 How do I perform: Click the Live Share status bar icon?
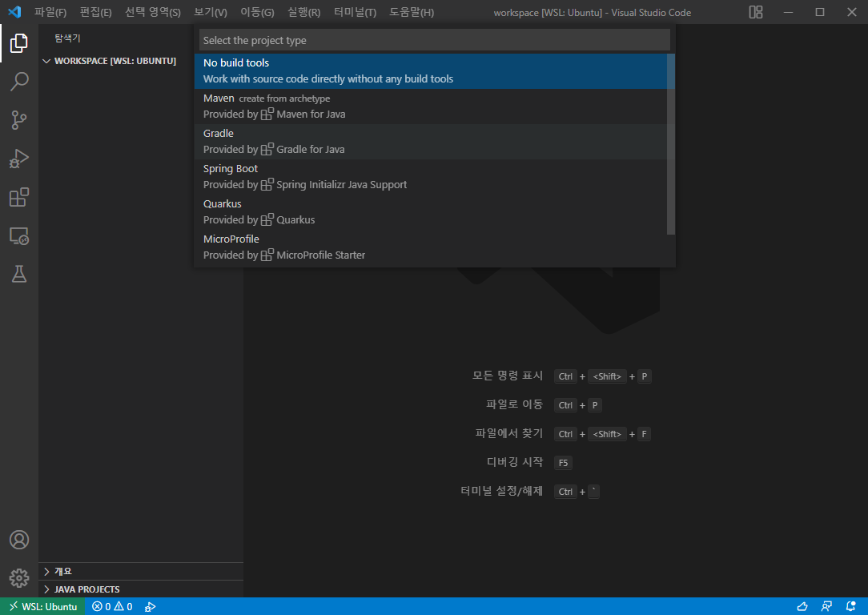pyautogui.click(x=826, y=607)
